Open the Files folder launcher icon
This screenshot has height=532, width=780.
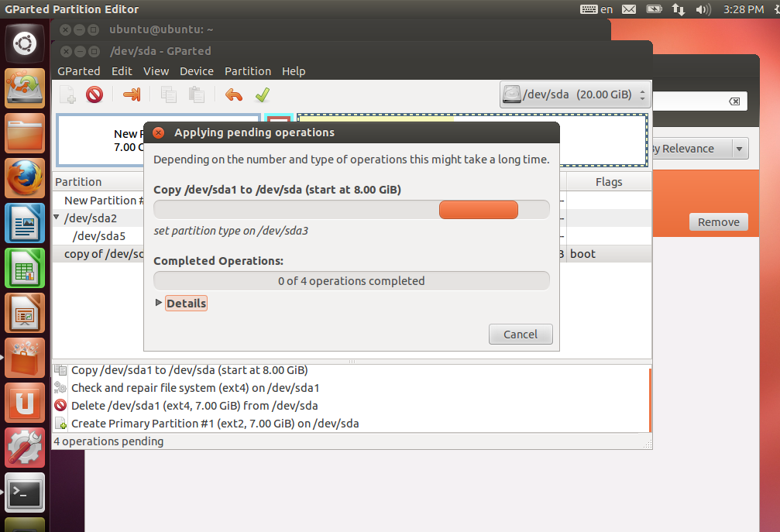coord(25,133)
